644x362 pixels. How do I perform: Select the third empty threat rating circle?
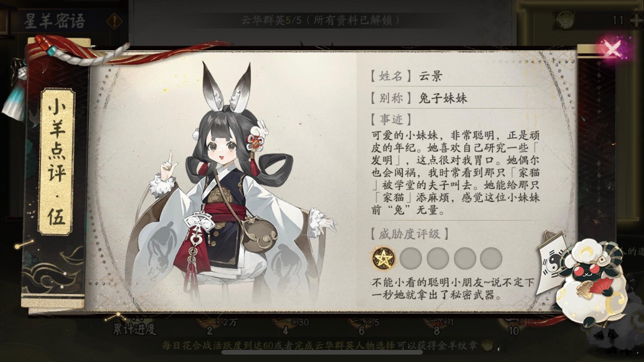438,258
